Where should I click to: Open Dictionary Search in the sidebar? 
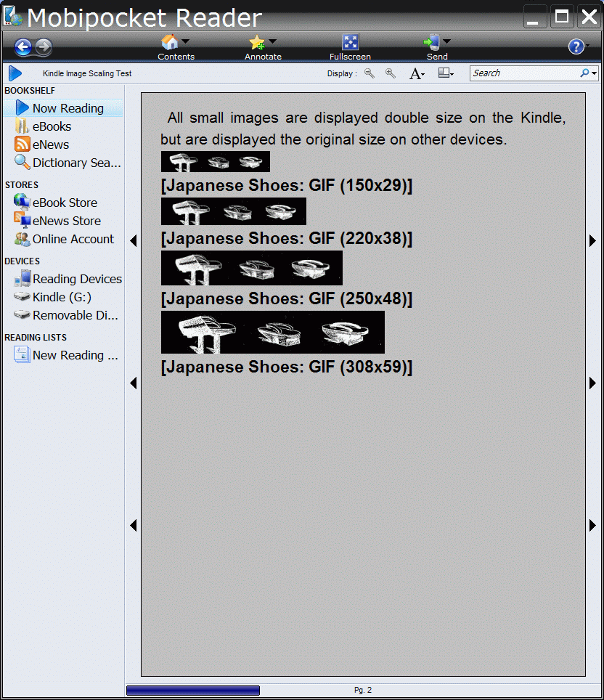tap(77, 163)
